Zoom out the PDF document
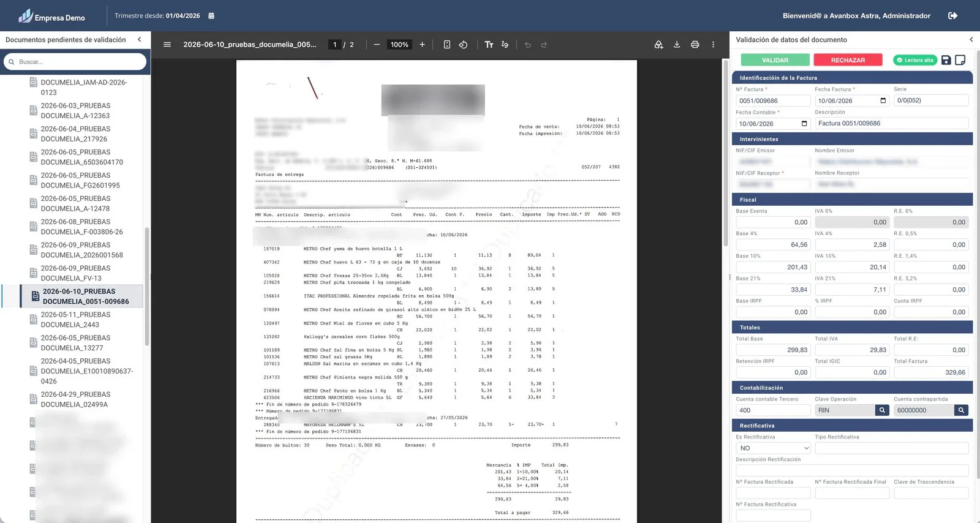This screenshot has width=980, height=523. click(x=377, y=45)
